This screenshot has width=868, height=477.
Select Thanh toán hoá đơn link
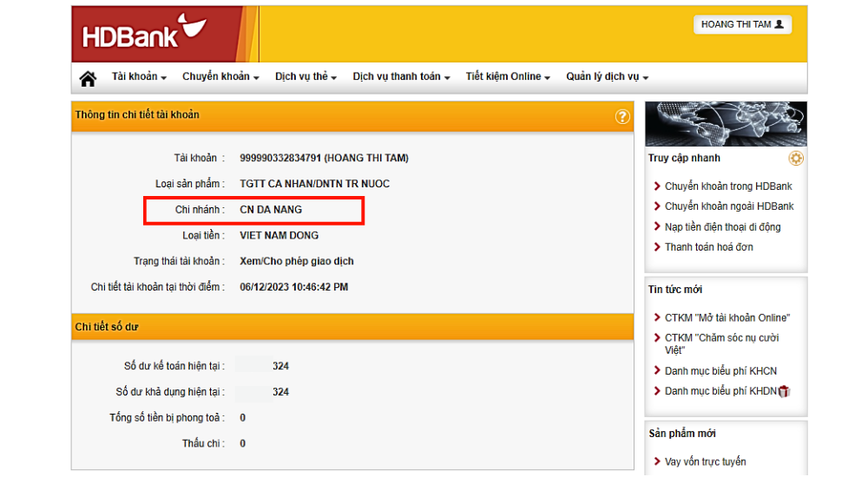tap(708, 247)
